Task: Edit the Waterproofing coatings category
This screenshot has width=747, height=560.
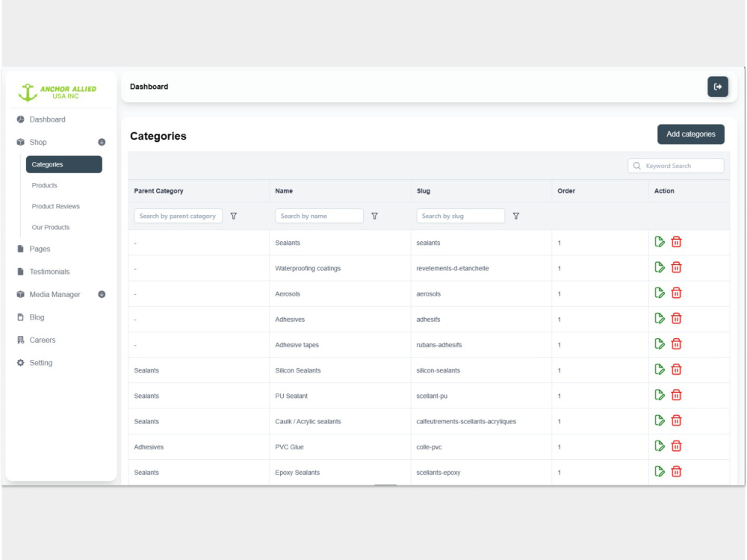Action: click(660, 267)
